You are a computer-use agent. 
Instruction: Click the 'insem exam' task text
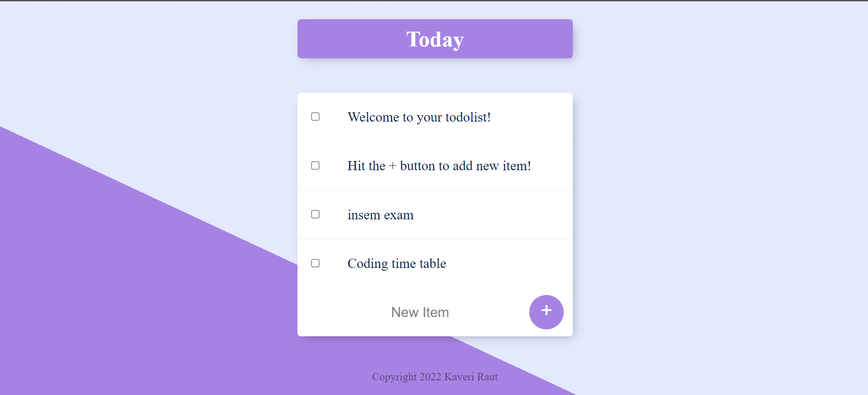coord(381,215)
